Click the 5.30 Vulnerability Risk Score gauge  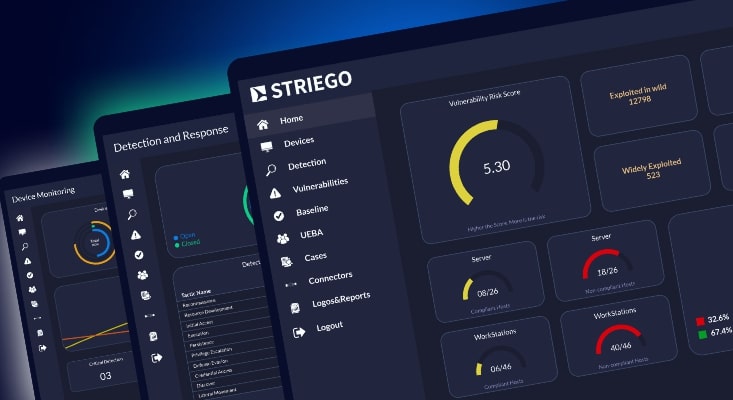click(x=496, y=162)
